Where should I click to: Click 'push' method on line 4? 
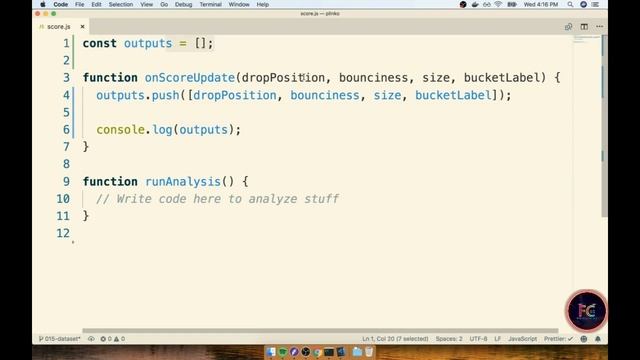[165, 96]
